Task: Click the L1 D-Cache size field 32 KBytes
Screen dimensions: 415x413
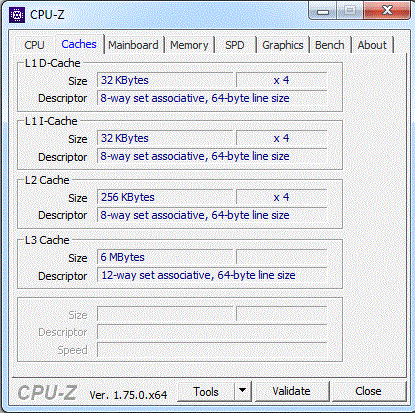Action: coord(165,80)
